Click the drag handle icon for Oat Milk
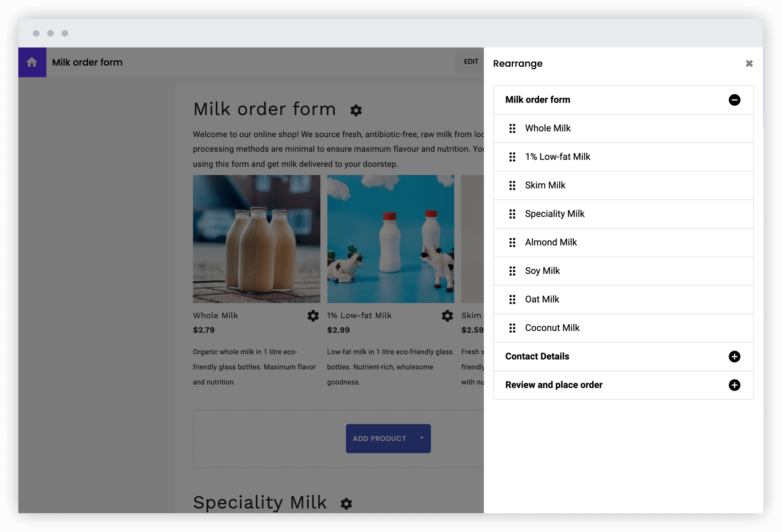The height and width of the screenshot is (532, 782). (512, 299)
